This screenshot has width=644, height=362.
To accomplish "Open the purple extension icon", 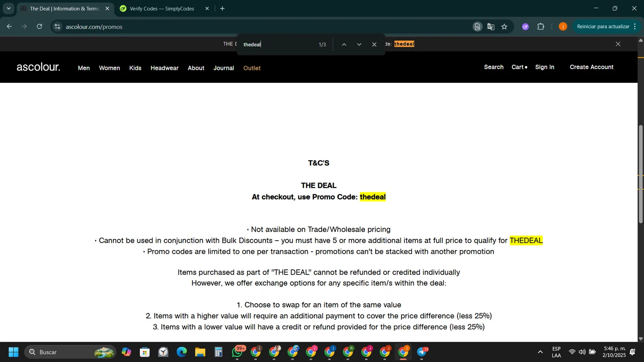I will 526,27.
